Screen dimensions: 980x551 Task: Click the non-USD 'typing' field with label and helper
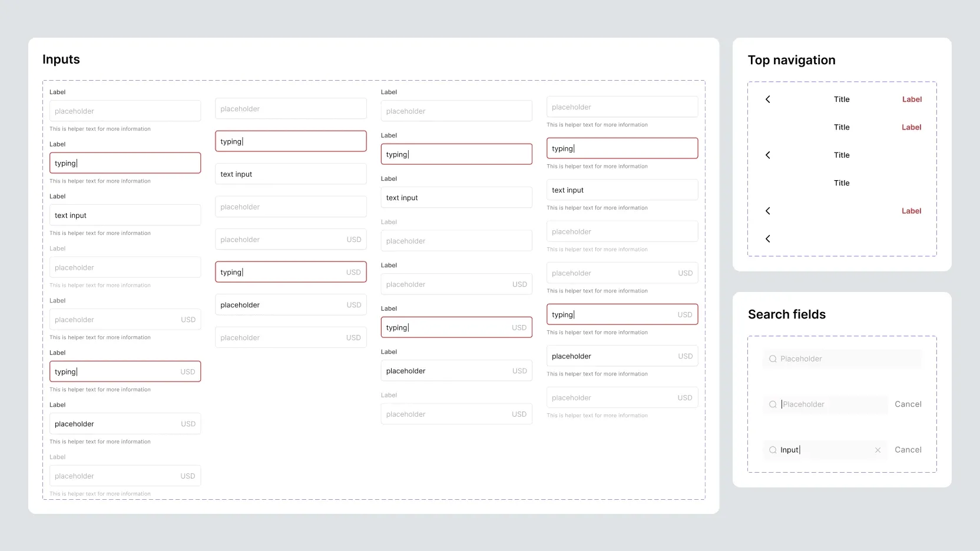click(125, 163)
